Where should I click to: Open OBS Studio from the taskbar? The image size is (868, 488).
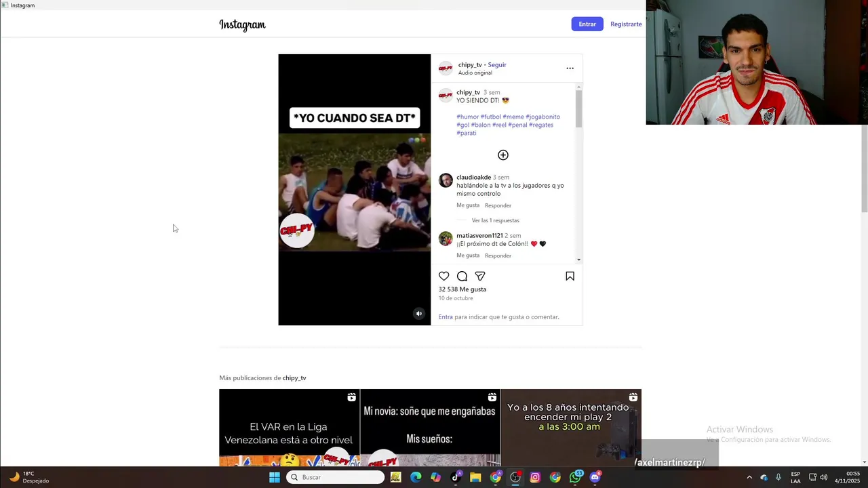click(515, 477)
